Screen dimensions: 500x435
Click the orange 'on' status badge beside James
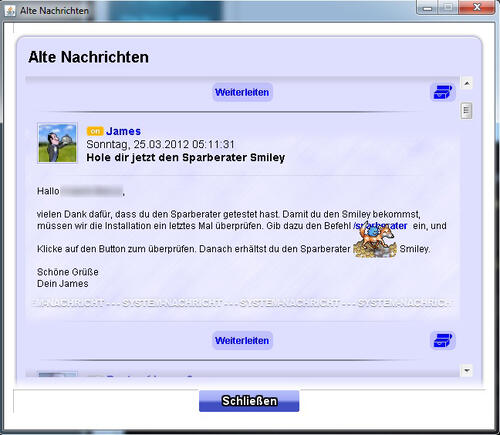[95, 131]
